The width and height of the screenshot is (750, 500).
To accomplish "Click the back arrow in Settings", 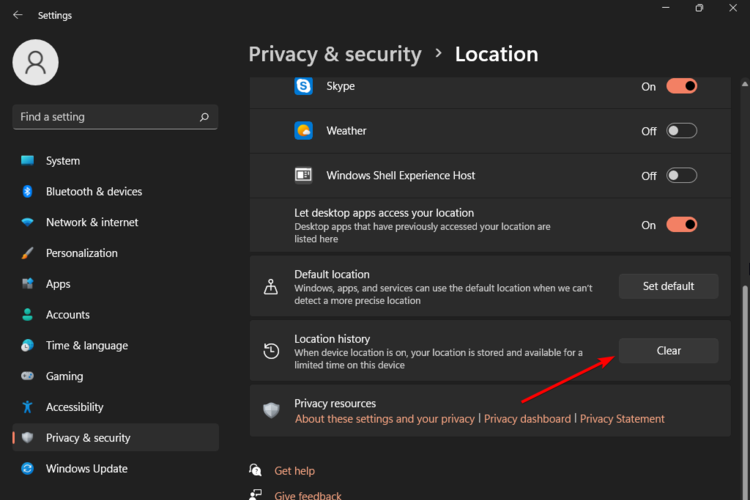I will pyautogui.click(x=17, y=15).
